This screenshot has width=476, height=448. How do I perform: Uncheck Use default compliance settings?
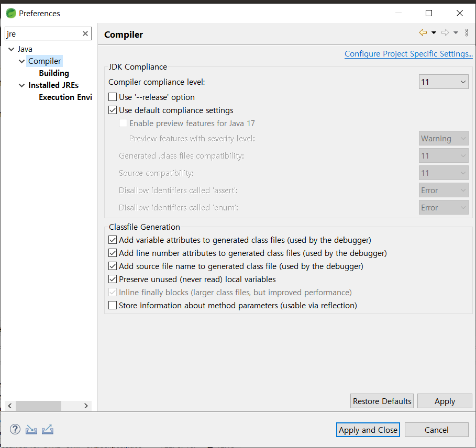pos(113,110)
